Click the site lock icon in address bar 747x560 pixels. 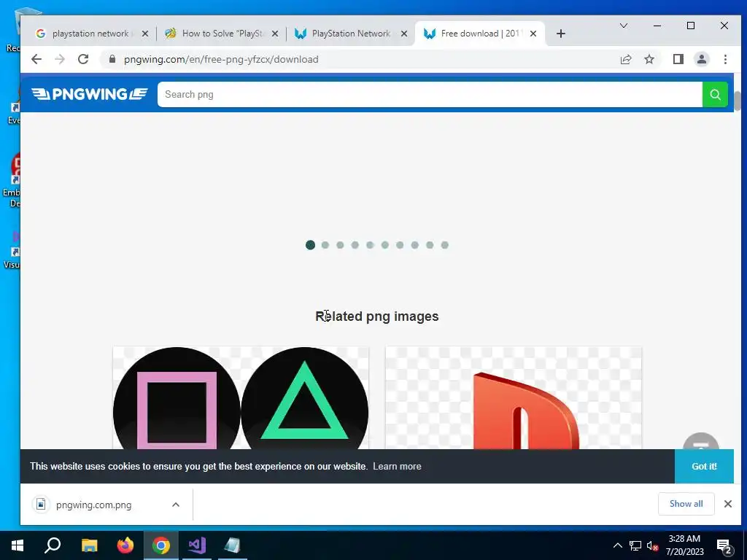point(112,59)
